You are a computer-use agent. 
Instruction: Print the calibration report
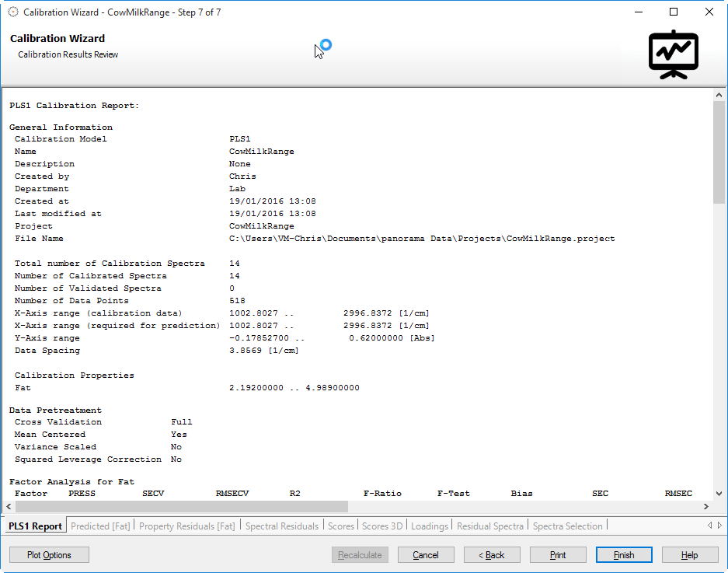pos(558,555)
